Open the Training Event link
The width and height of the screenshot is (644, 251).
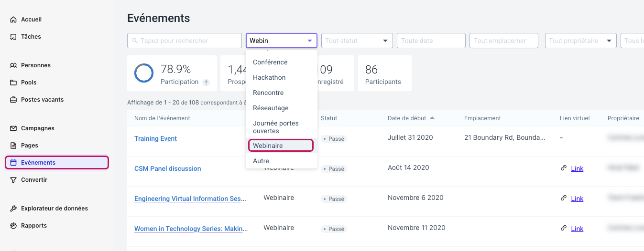155,138
